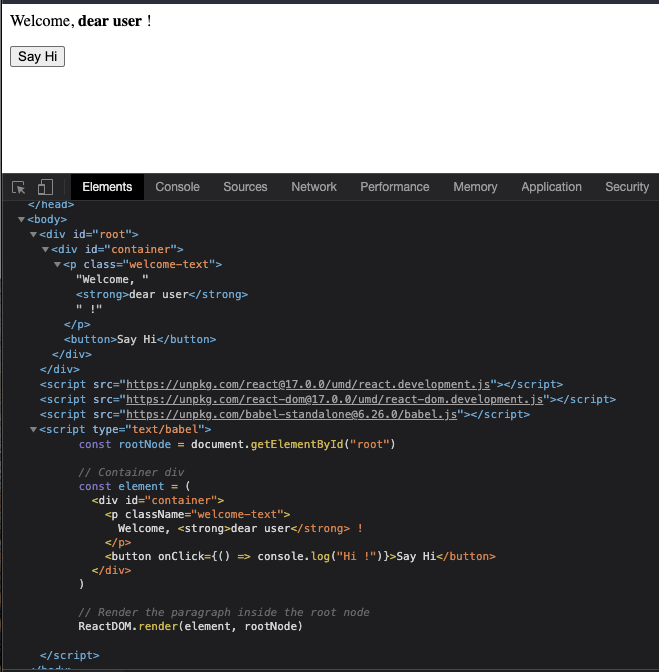659x672 pixels.
Task: Click the "Render the paragraph" comment line
Action: (x=224, y=612)
